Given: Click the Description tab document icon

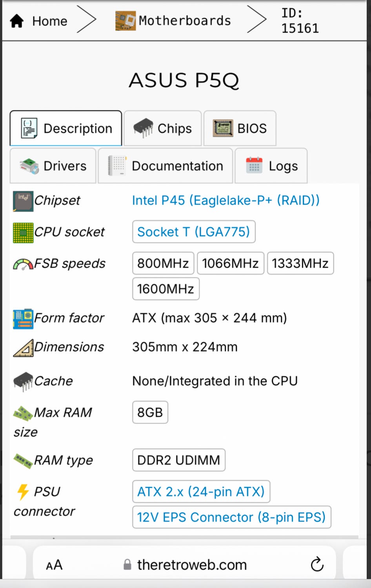Looking at the screenshot, I should pos(29,128).
